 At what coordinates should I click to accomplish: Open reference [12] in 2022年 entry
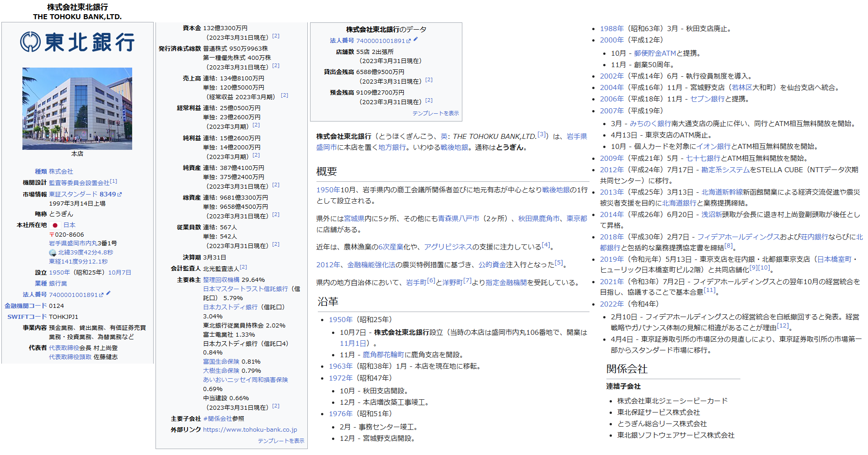pos(783,326)
